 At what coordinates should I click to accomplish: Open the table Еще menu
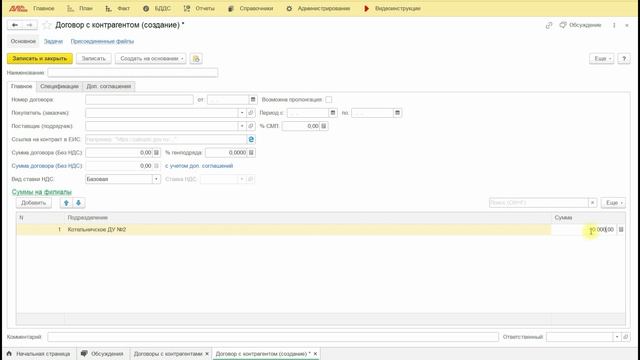[x=613, y=203]
